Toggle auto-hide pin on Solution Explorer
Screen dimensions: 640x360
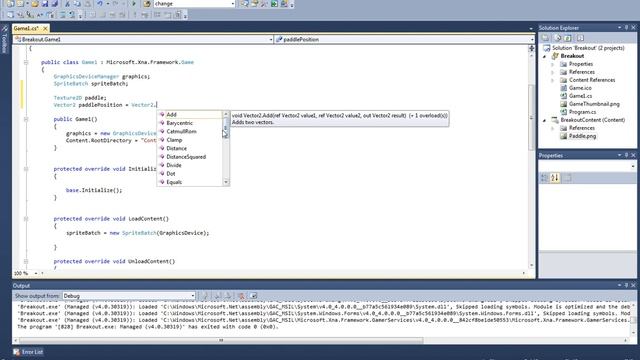point(627,28)
